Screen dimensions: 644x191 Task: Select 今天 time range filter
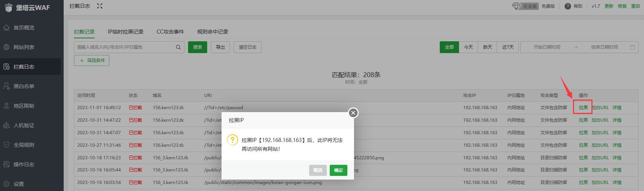[468, 47]
